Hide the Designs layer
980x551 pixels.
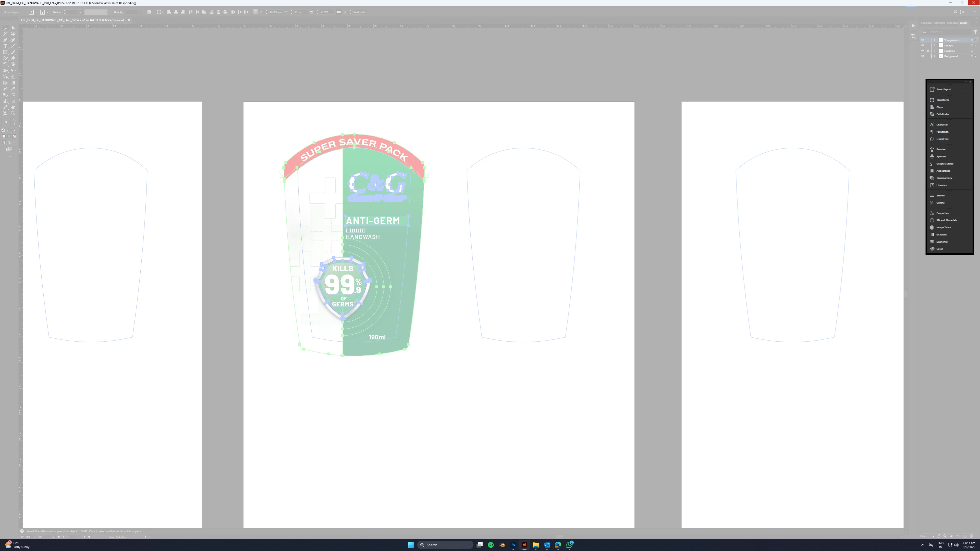click(922, 46)
